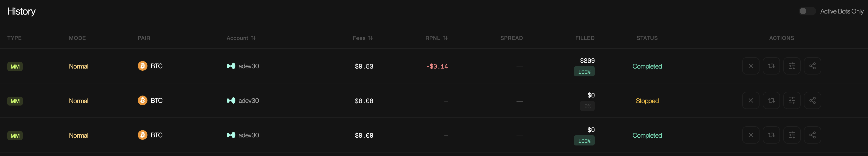Share the first completed BTC bot

(x=812, y=66)
